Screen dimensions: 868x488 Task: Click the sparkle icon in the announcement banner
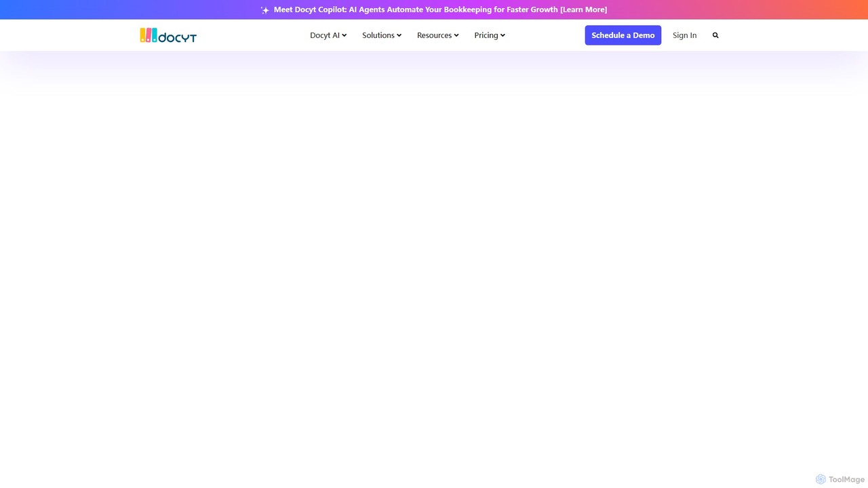[265, 10]
